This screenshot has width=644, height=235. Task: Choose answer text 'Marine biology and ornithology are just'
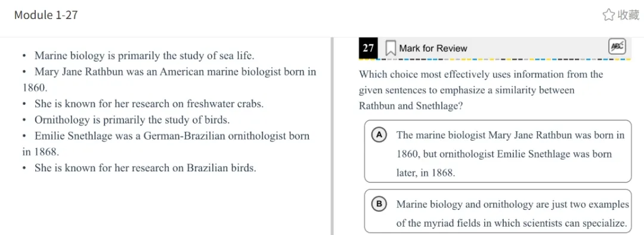pos(512,214)
